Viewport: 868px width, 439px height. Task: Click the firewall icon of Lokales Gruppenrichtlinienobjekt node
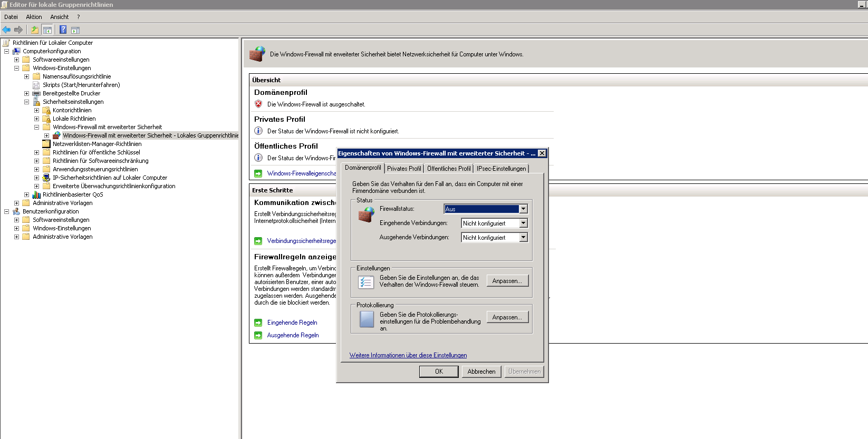click(x=56, y=135)
